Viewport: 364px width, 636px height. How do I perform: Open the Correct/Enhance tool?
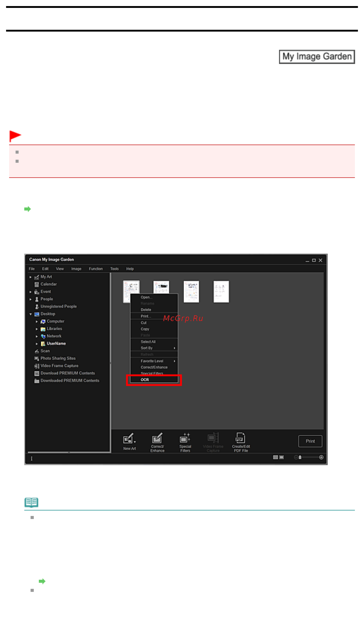(x=157, y=442)
